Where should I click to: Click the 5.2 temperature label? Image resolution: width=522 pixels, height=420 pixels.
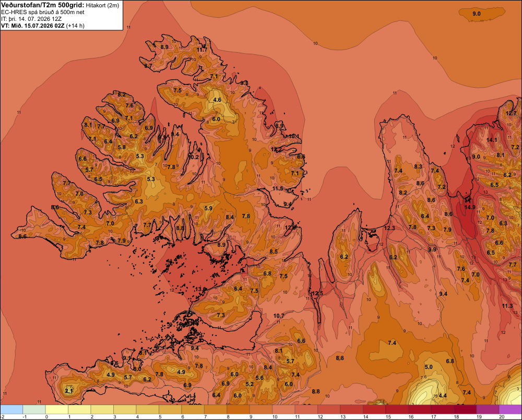(250, 384)
